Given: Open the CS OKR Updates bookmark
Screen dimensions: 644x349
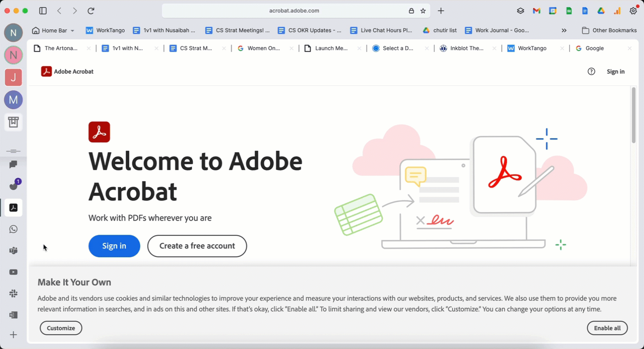Looking at the screenshot, I should click(309, 30).
